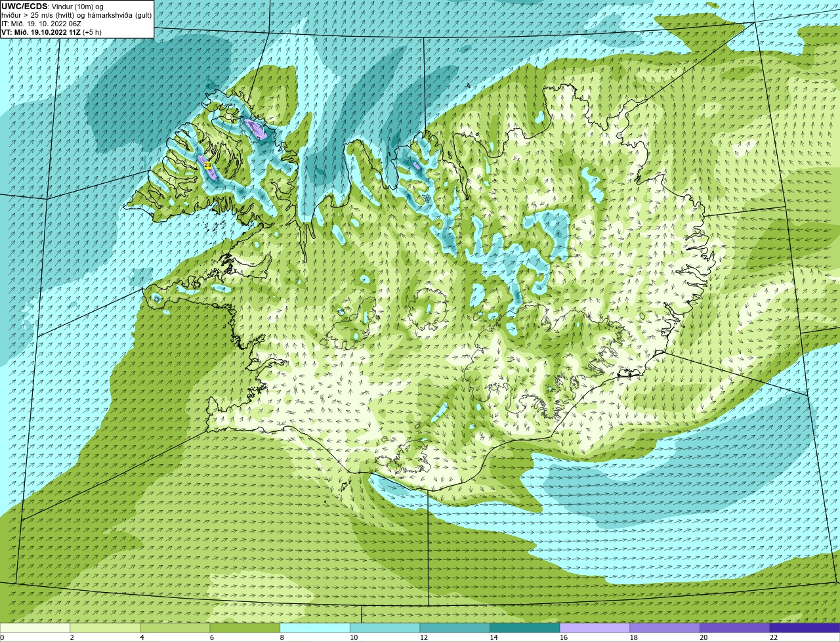Click the 'hviður > 25 m/s (hvítt)' legend line
This screenshot has height=642, width=840.
pyautogui.click(x=39, y=15)
